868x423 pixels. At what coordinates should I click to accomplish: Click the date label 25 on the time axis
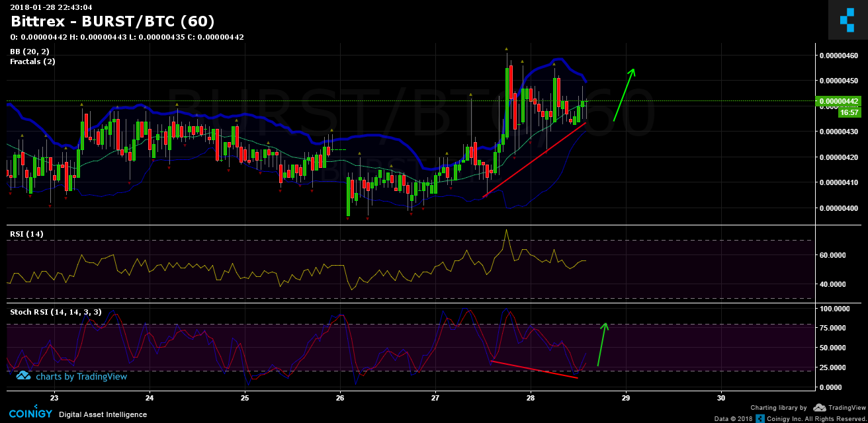coord(245,398)
